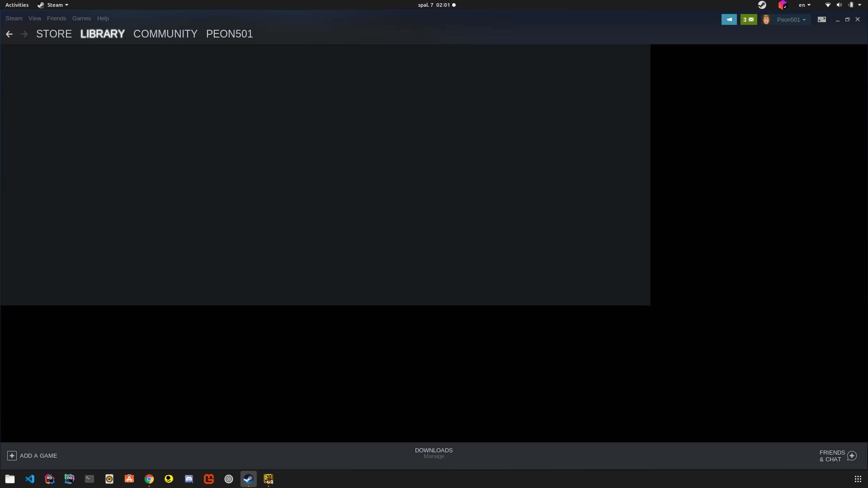Click the forward navigation arrow

pos(24,34)
